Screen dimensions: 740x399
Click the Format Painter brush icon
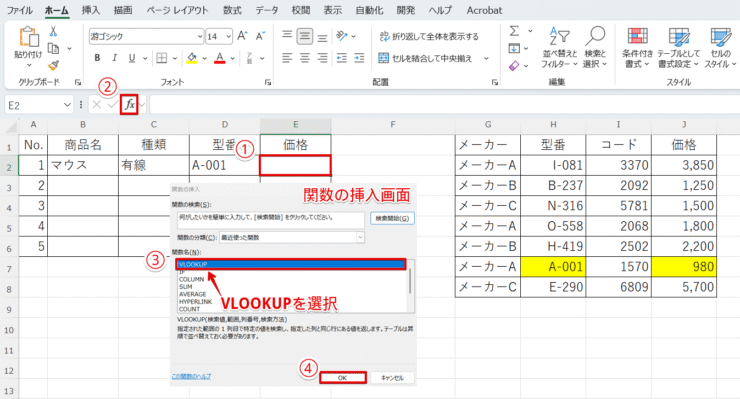click(54, 65)
